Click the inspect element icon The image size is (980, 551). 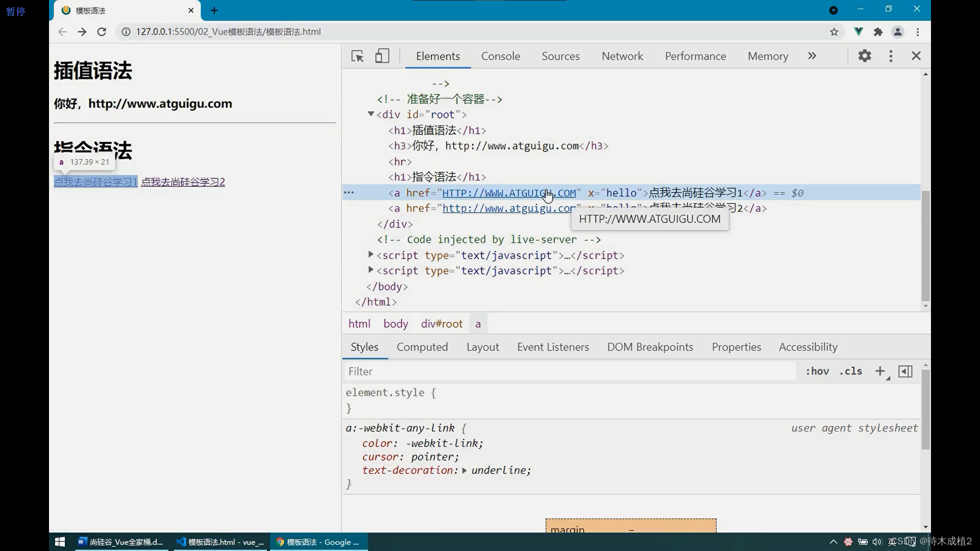pyautogui.click(x=357, y=56)
